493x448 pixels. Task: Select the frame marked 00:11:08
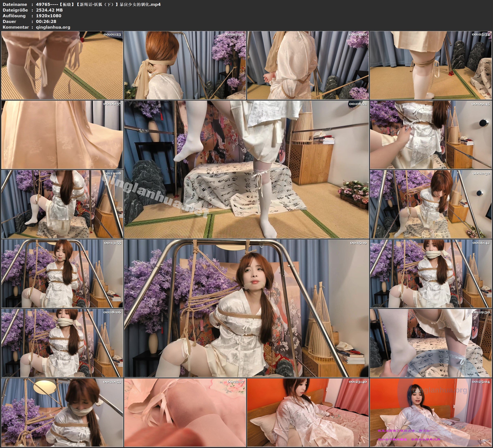[x=62, y=204]
